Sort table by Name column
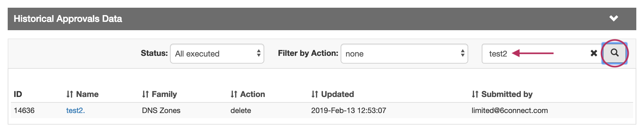 point(82,94)
